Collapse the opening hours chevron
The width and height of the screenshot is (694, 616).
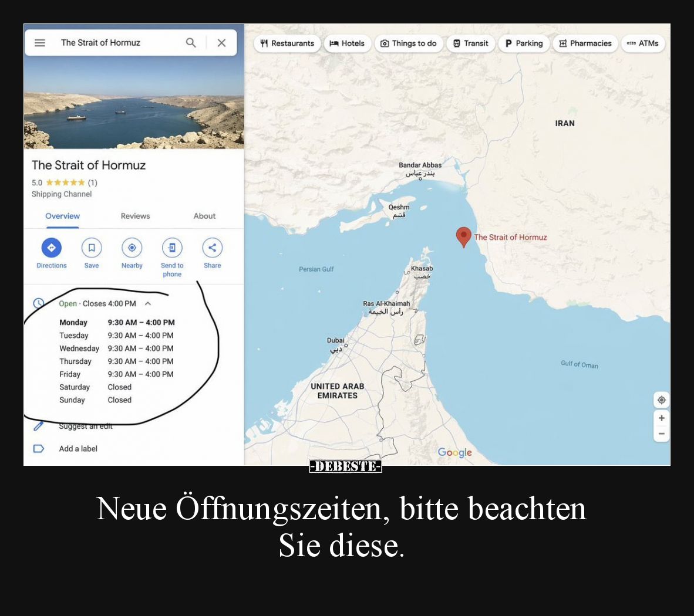148,303
